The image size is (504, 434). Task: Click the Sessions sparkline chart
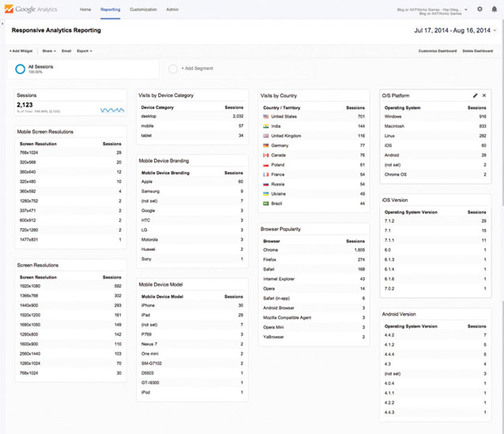pos(111,110)
